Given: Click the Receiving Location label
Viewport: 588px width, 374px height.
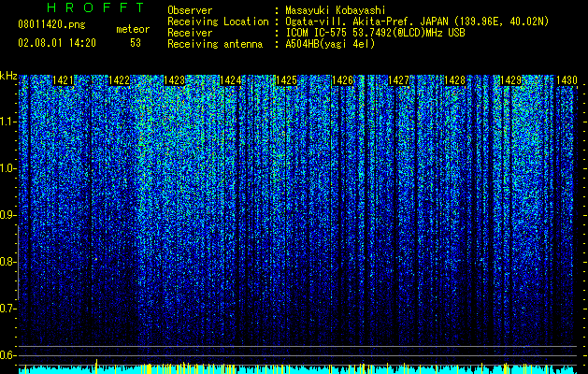Looking at the screenshot, I should 218,22.
